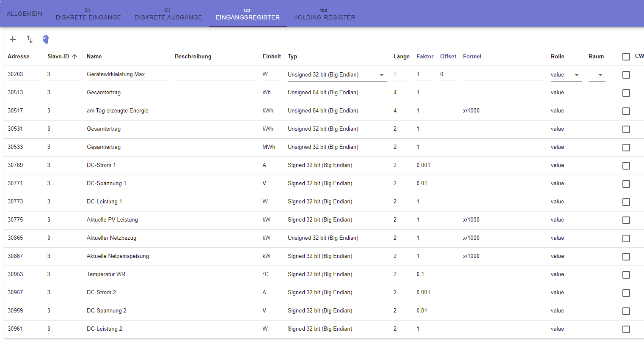
Task: Enable the checkbox for am Tag erzeugte Energie
Action: click(x=626, y=111)
